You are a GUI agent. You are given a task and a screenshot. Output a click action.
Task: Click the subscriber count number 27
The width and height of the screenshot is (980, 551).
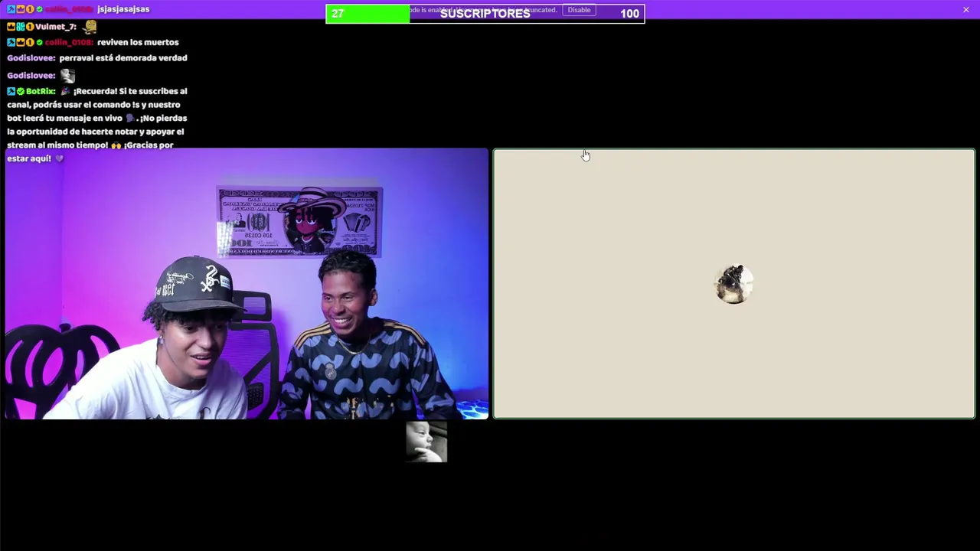[338, 14]
